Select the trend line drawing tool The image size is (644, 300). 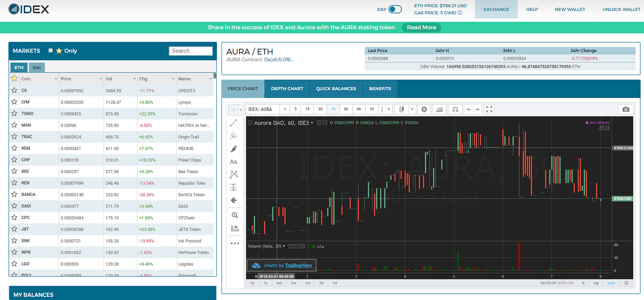pos(233,123)
